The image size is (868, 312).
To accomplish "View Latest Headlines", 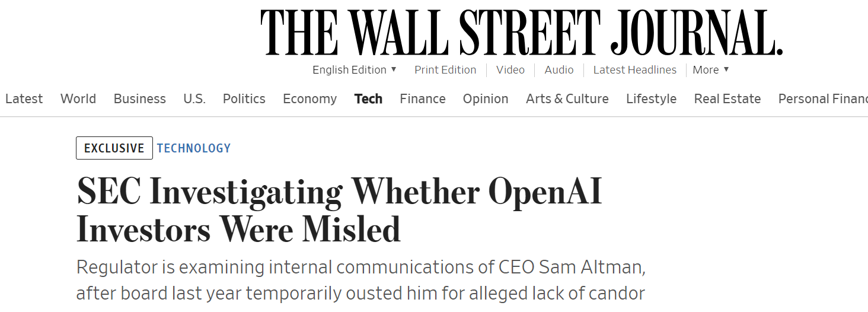I will pyautogui.click(x=634, y=70).
